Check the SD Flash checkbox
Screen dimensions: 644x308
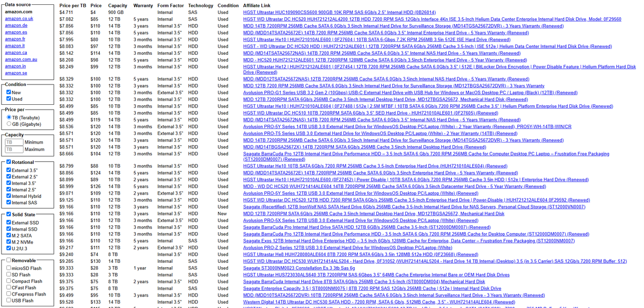[x=9, y=275]
